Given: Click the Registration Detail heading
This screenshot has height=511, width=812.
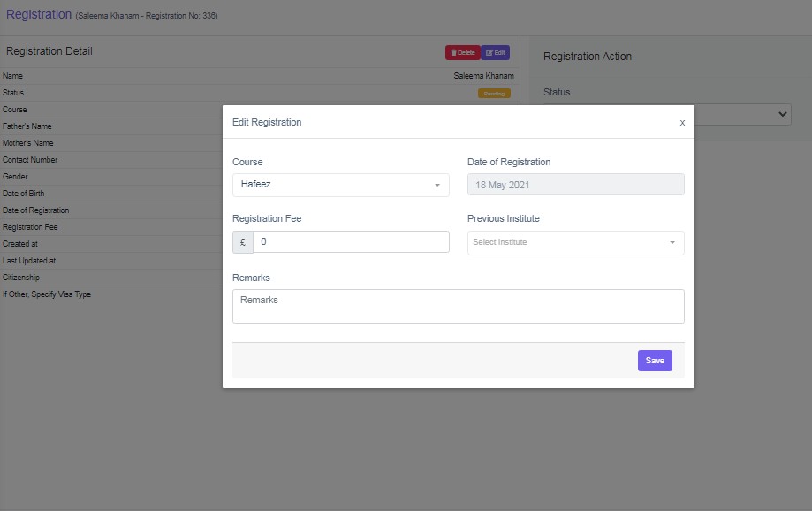Looking at the screenshot, I should click(49, 51).
